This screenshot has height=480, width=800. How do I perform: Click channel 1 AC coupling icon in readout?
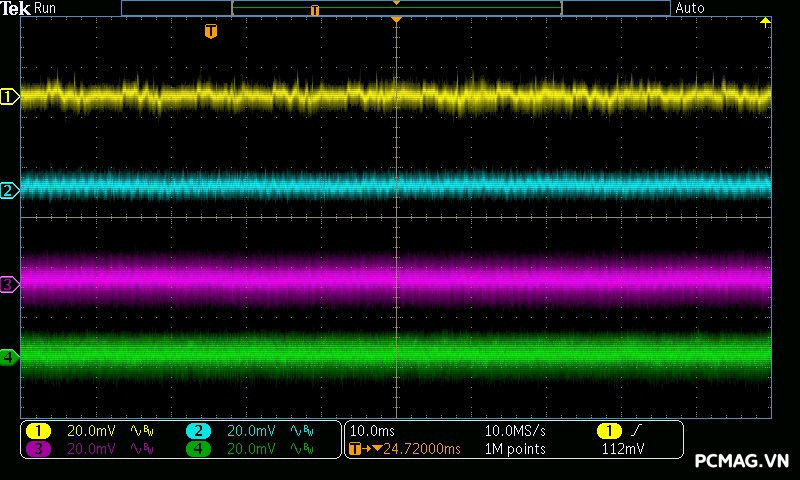pyautogui.click(x=137, y=431)
